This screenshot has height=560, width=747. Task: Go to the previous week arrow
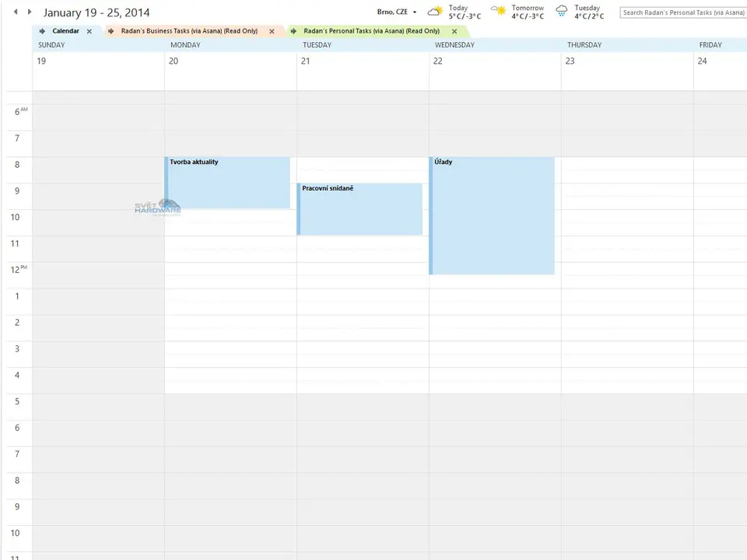(x=16, y=12)
